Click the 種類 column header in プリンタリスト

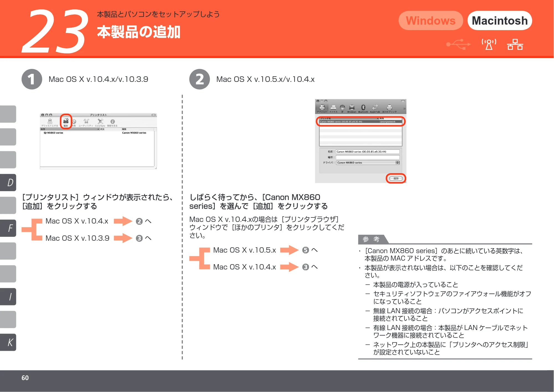(138, 129)
